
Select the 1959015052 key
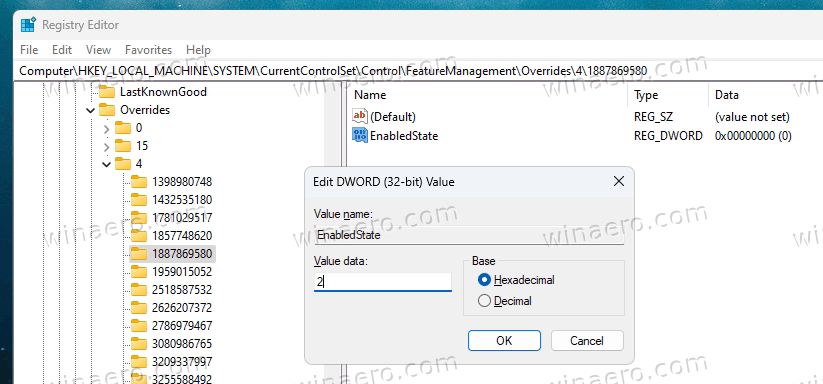(x=182, y=272)
